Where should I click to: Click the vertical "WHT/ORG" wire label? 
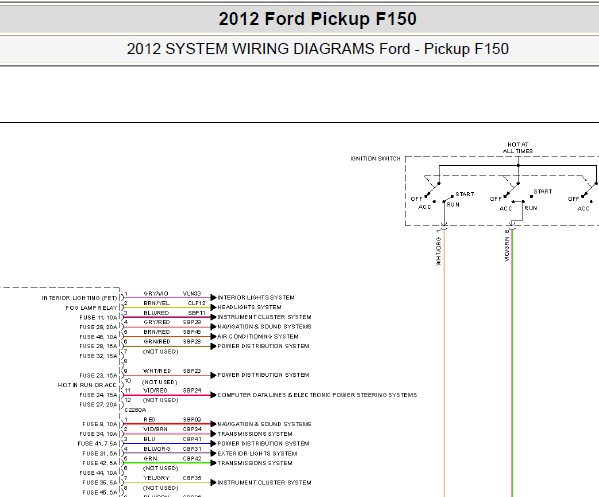[439, 251]
